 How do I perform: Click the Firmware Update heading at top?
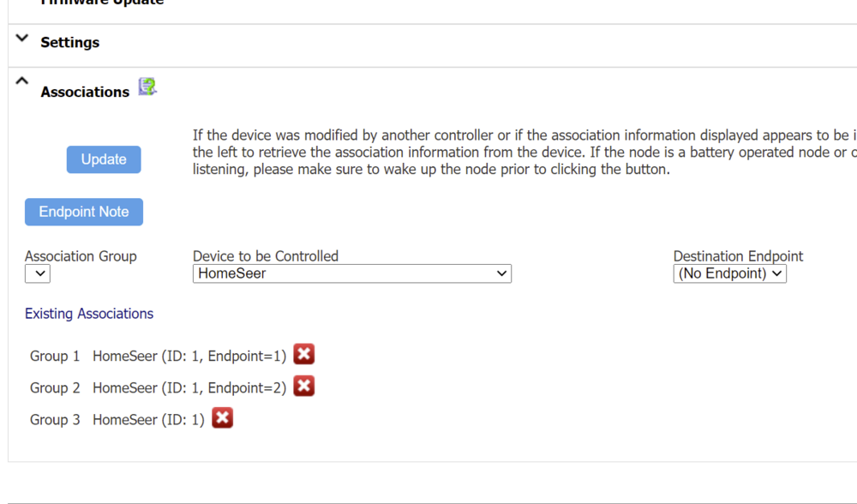click(x=103, y=3)
